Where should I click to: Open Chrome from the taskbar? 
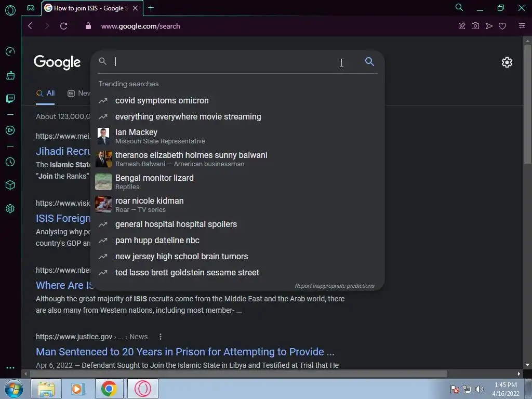109,389
